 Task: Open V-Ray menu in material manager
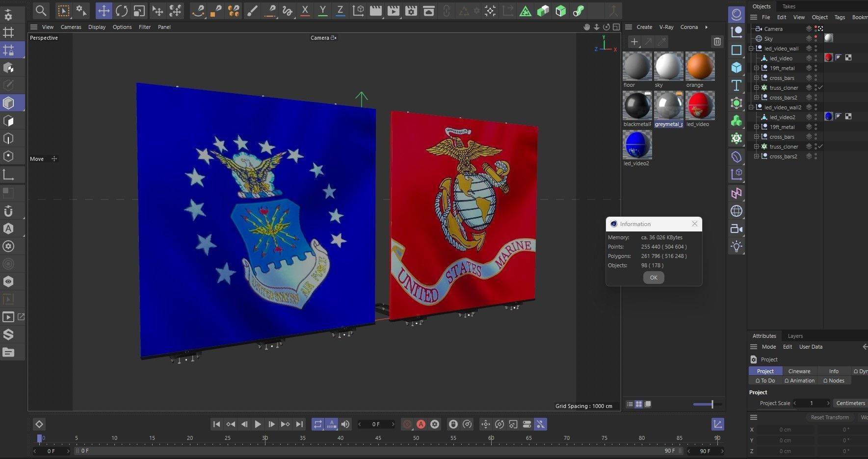pos(666,27)
